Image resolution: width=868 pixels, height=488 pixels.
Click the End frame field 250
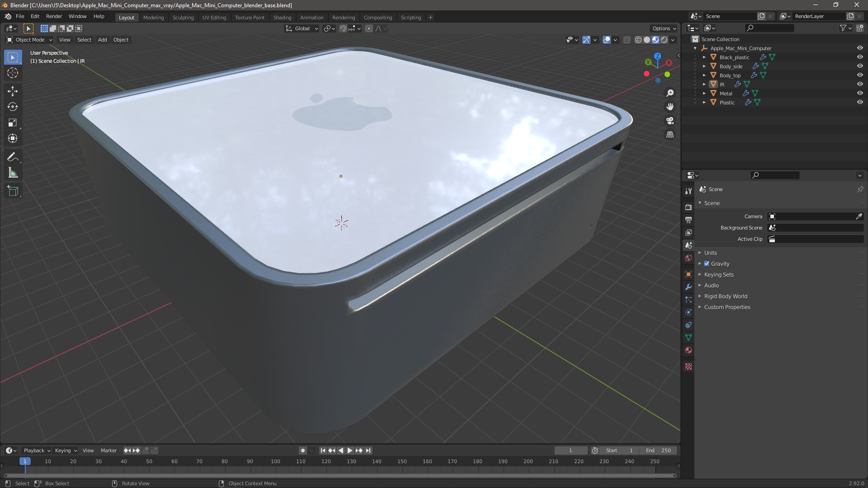(x=658, y=450)
